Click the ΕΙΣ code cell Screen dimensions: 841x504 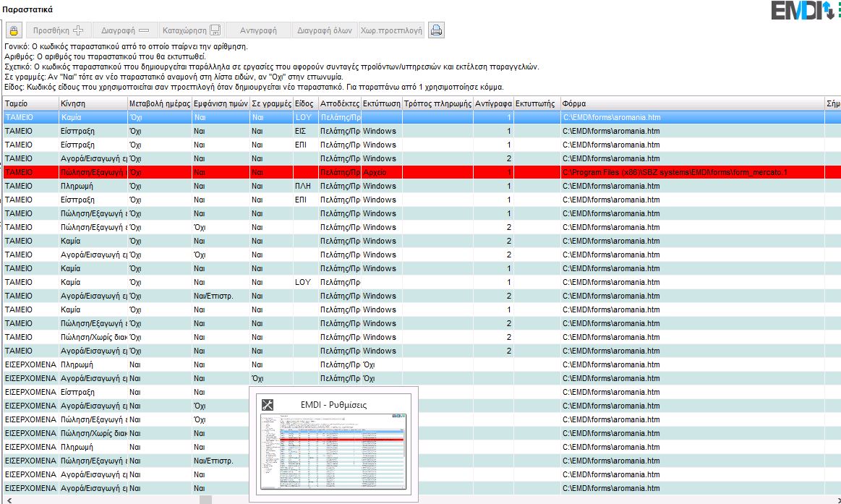coord(306,131)
